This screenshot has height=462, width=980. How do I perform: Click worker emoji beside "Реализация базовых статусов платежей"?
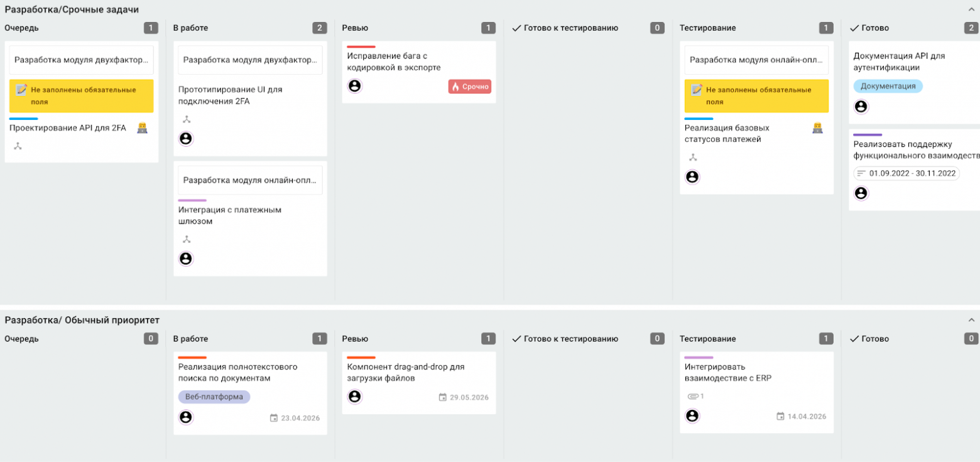(x=817, y=128)
